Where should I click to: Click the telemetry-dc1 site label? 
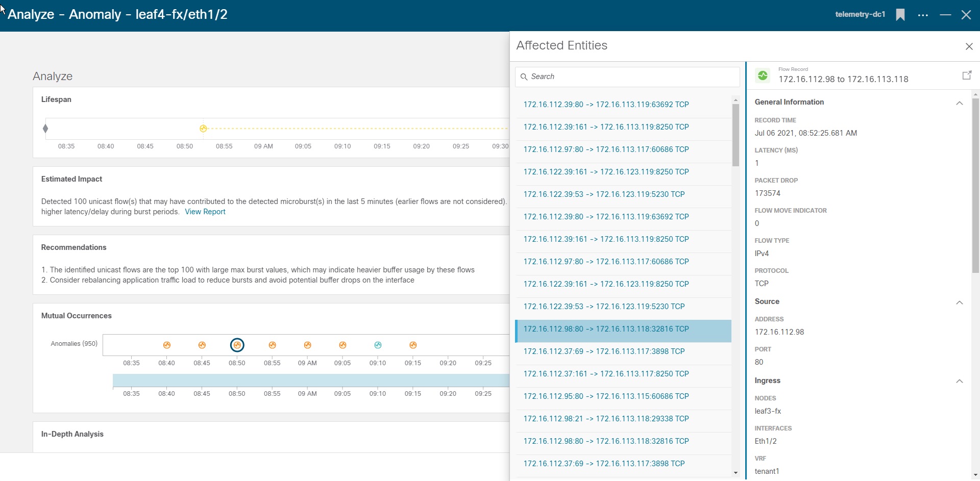point(860,14)
